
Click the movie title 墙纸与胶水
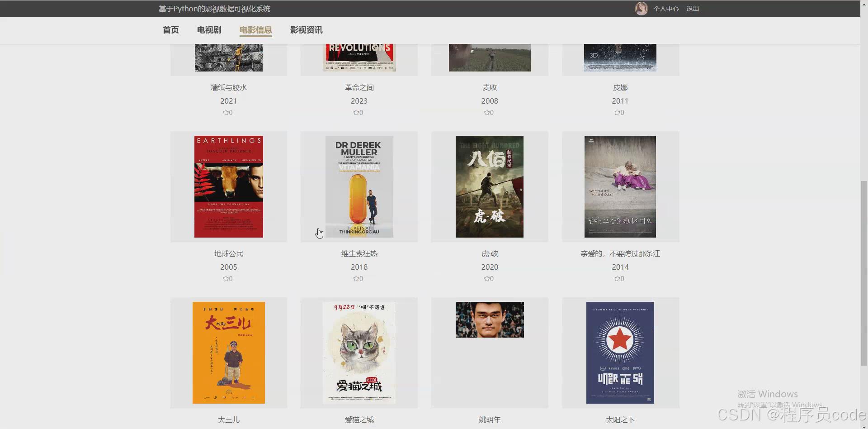pos(229,88)
